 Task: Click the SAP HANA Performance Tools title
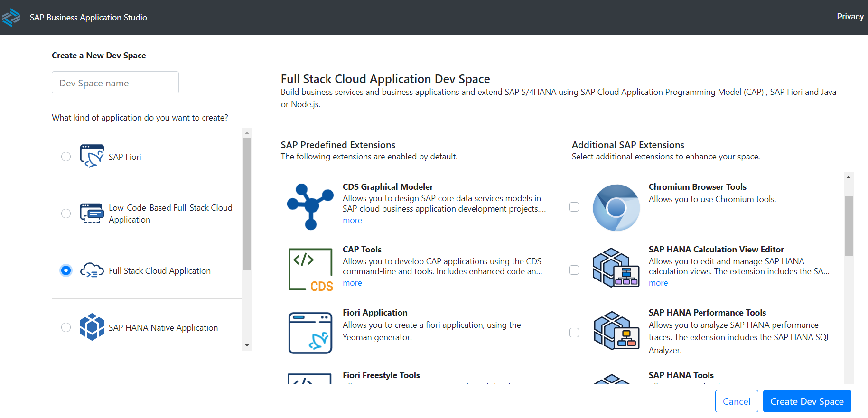(707, 313)
